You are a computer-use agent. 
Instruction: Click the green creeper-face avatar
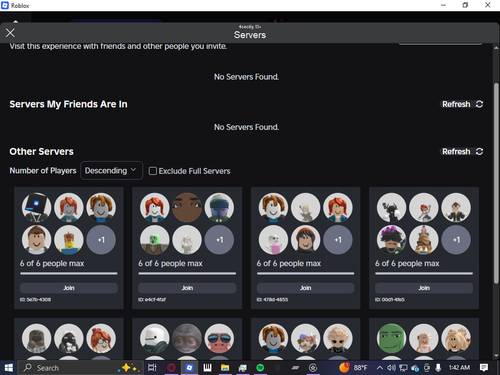point(155,240)
